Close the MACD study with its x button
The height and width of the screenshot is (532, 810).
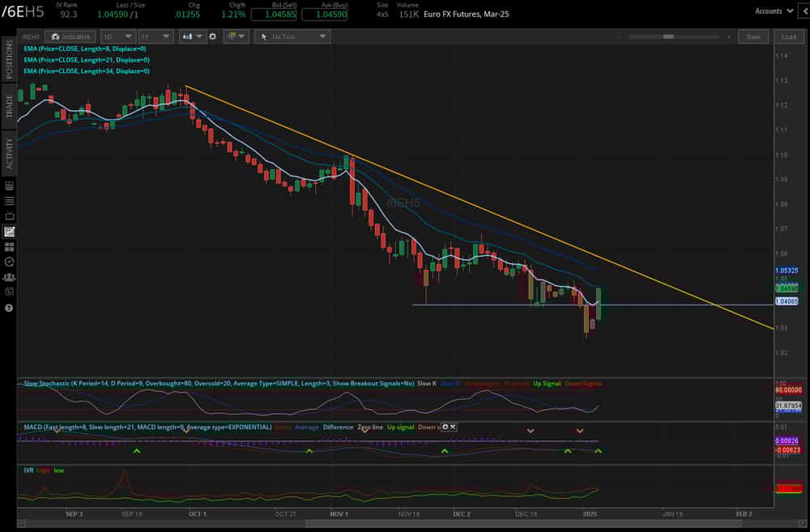click(452, 427)
